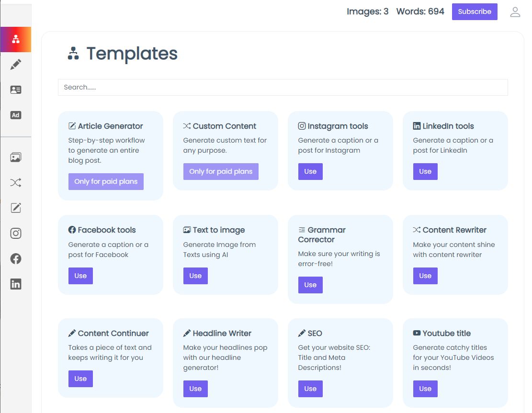Open the ID card icon in sidebar
This screenshot has height=413, width=532.
point(16,90)
